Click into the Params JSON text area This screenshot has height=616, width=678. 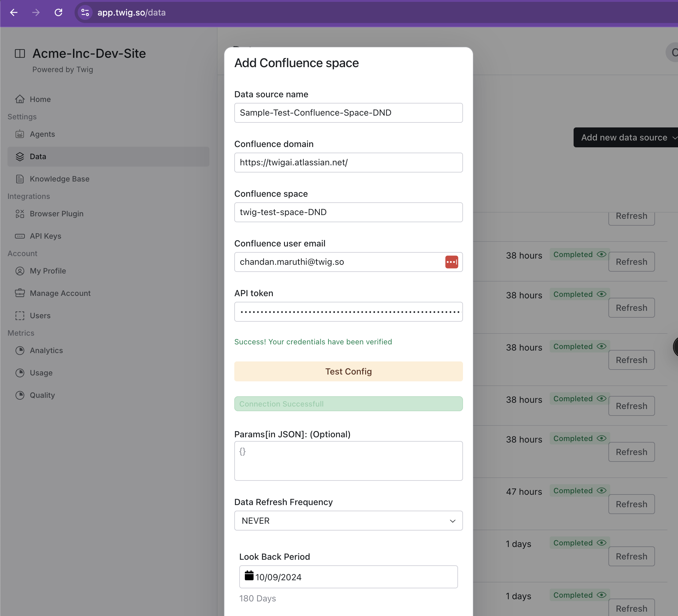348,461
